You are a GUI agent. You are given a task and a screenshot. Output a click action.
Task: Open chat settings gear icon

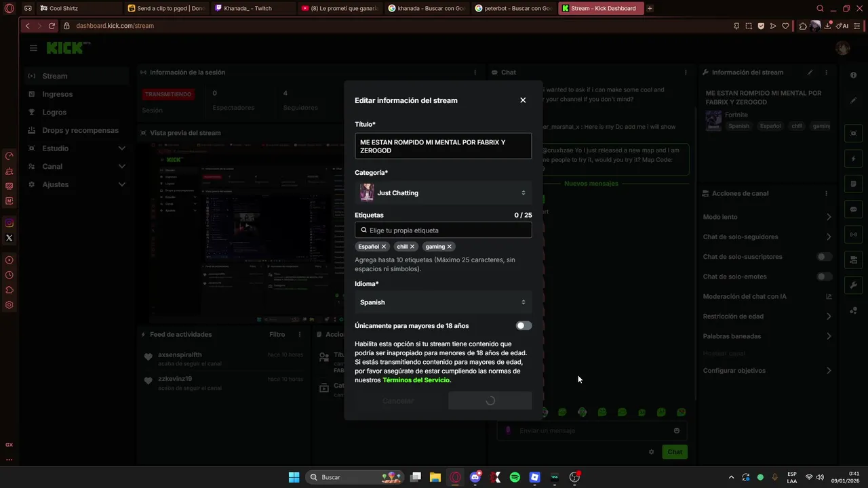click(x=651, y=452)
